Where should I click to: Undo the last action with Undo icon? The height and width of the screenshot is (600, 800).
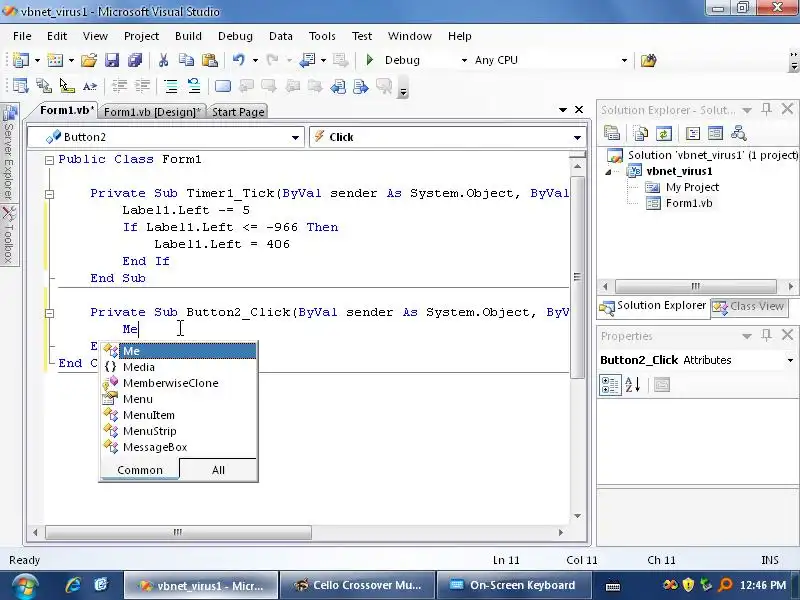[x=239, y=60]
